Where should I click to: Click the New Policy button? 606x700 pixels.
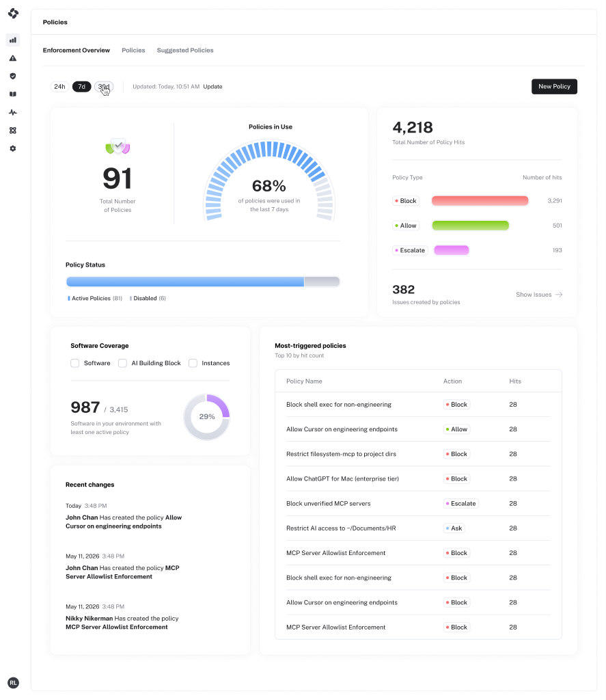554,87
